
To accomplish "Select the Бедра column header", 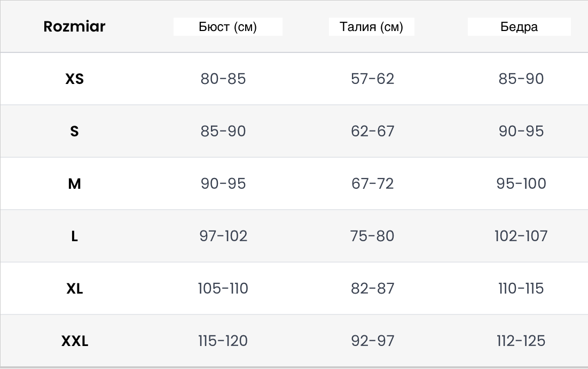I will coord(519,27).
